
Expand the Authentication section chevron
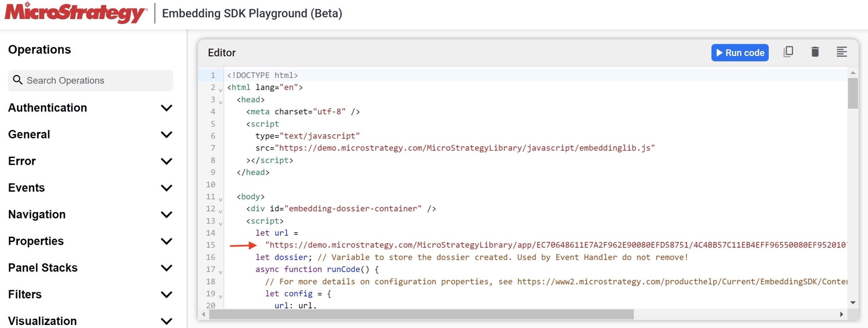pos(166,108)
